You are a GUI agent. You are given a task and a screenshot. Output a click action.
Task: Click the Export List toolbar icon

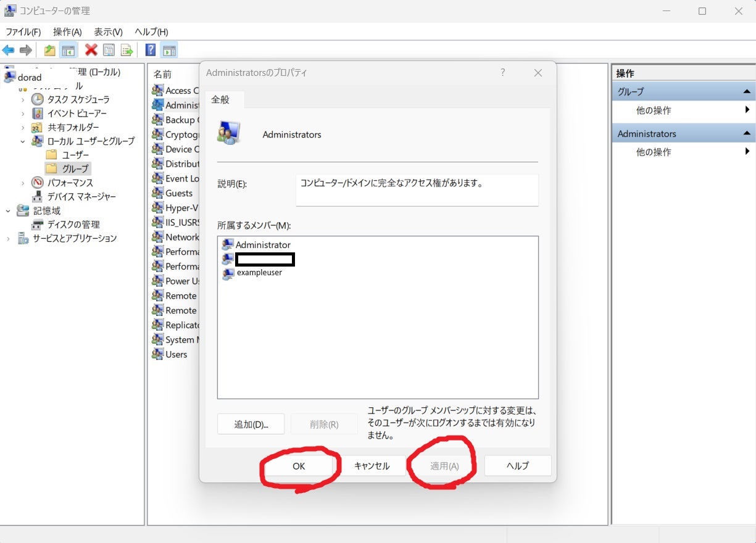127,51
